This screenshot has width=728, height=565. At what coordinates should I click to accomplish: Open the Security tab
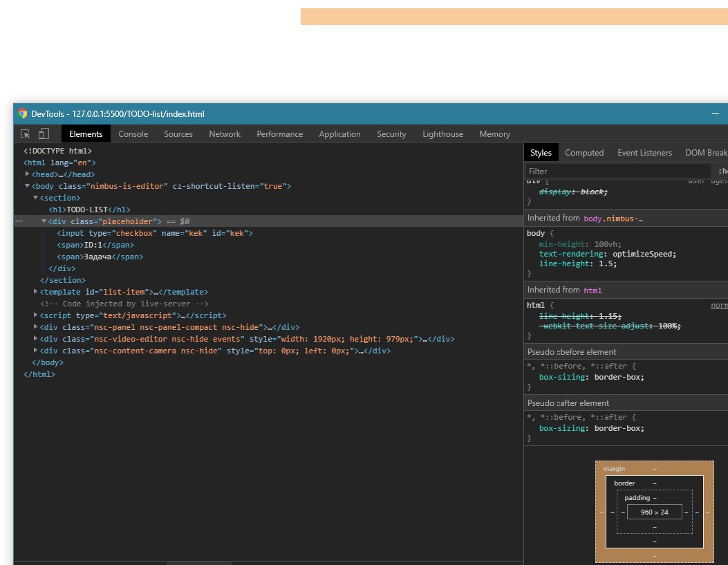coord(391,133)
